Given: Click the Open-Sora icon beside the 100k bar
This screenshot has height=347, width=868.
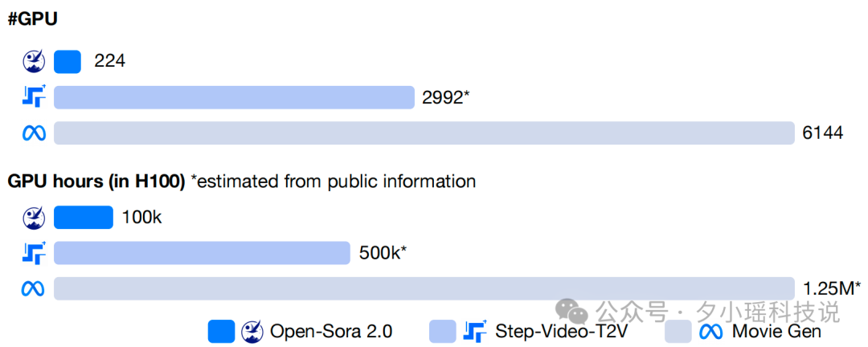Looking at the screenshot, I should [x=34, y=218].
